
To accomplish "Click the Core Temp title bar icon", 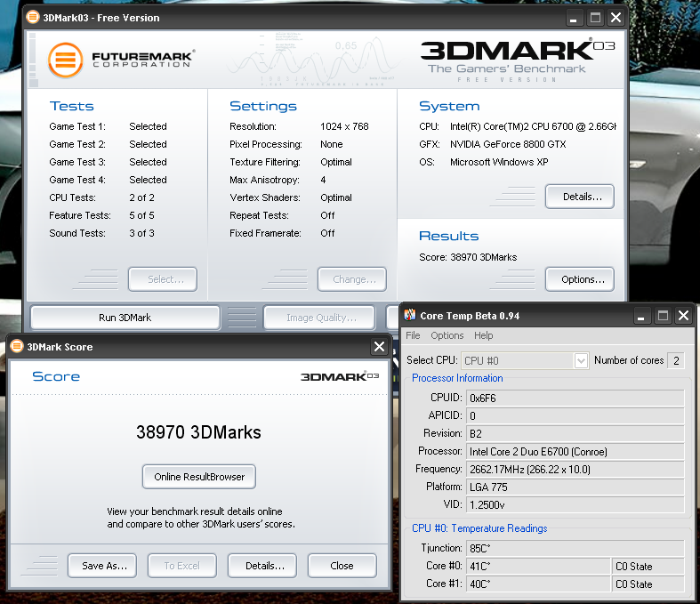I will coord(410,315).
